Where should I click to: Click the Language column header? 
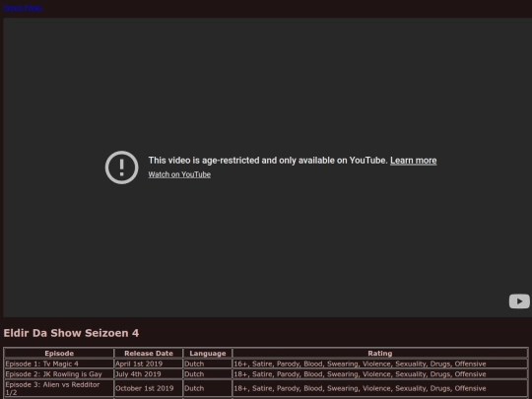click(208, 354)
